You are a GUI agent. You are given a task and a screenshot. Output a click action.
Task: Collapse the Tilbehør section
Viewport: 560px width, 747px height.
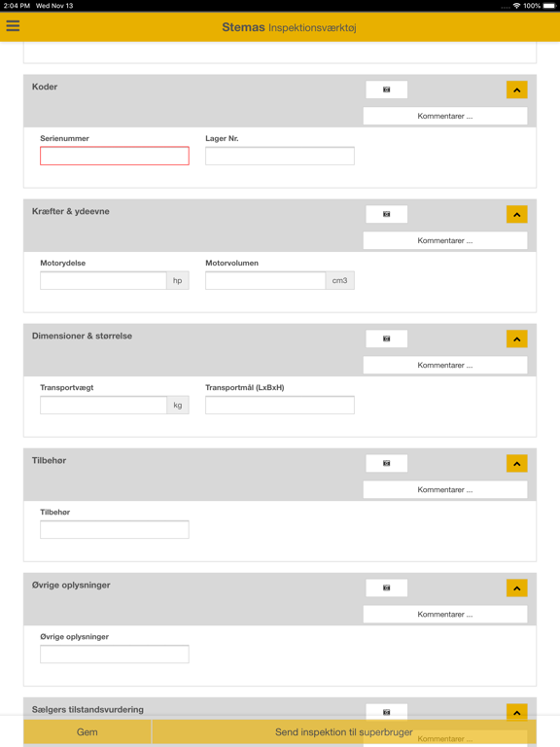point(516,464)
